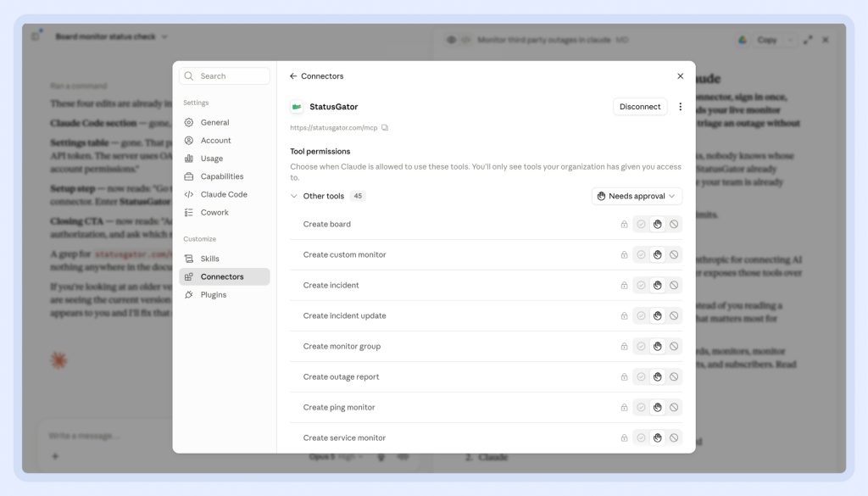Block the Create custom monitor tool
This screenshot has height=496, width=868.
674,254
